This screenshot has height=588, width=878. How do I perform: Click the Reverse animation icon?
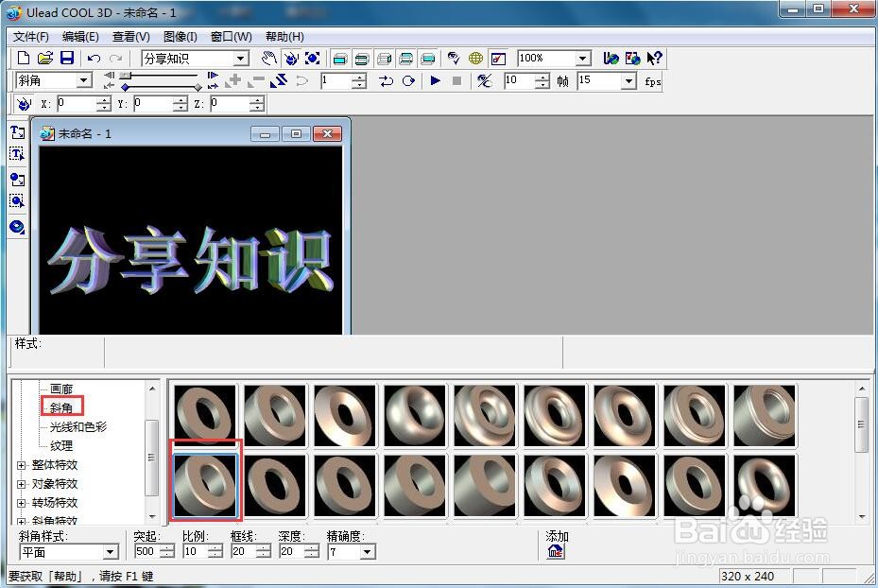pos(278,80)
